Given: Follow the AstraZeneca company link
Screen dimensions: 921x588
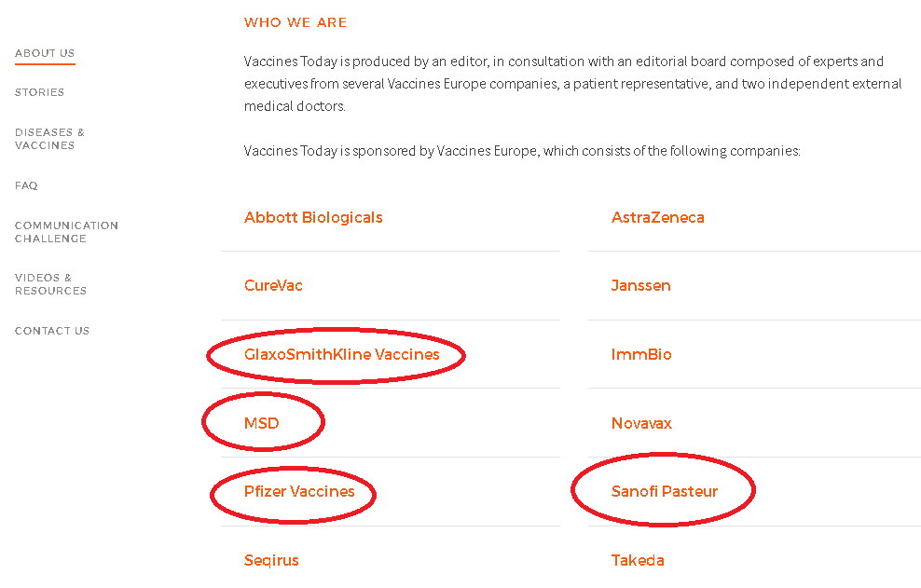Looking at the screenshot, I should pyautogui.click(x=657, y=217).
